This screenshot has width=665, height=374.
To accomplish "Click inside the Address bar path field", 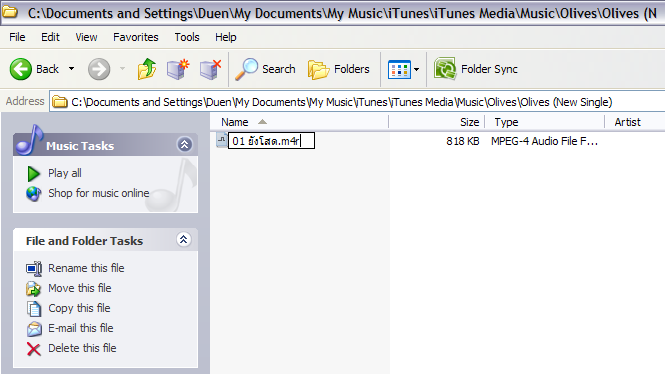I will 357,102.
